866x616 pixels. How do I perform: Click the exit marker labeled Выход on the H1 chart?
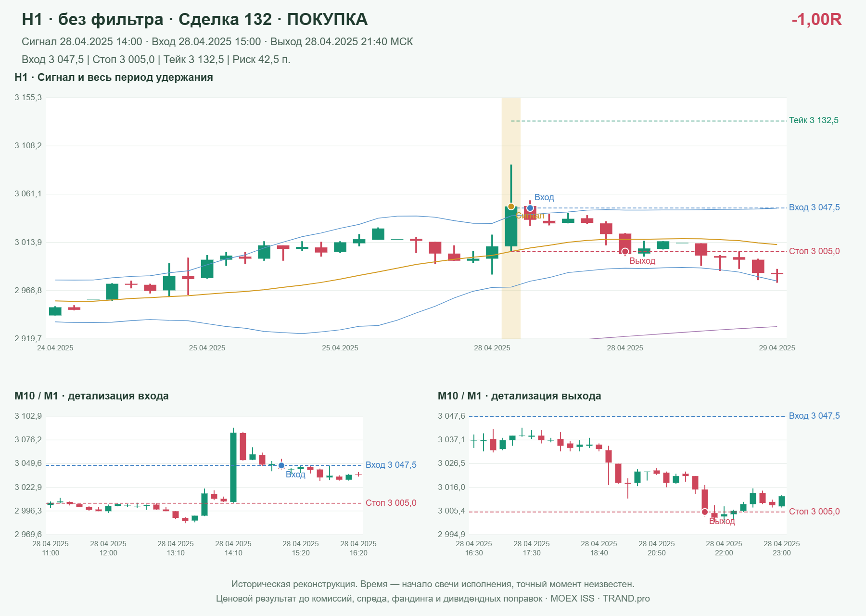[625, 251]
